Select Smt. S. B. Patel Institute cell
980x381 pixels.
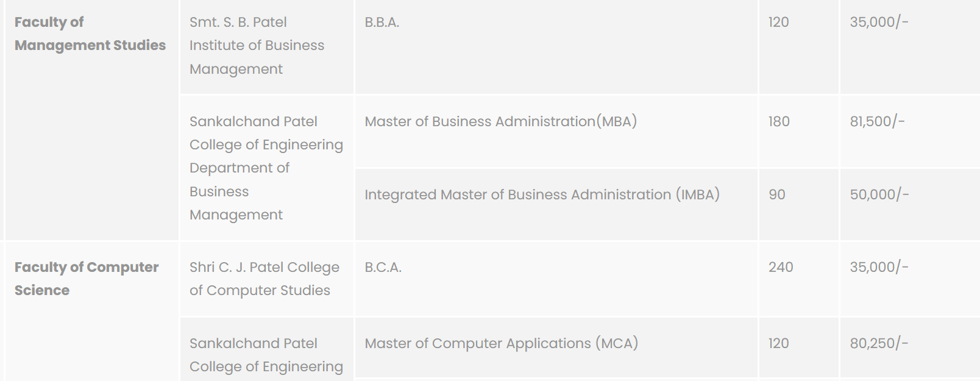257,46
